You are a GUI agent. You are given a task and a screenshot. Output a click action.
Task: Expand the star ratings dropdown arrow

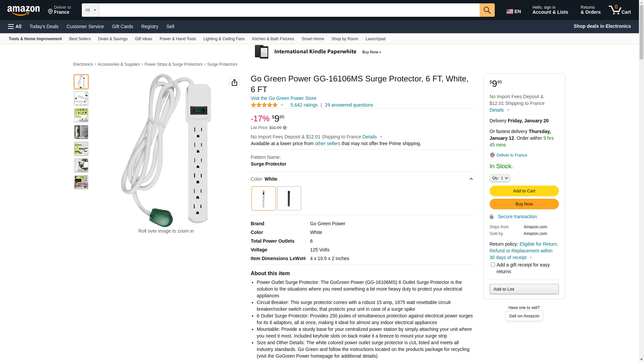click(282, 105)
